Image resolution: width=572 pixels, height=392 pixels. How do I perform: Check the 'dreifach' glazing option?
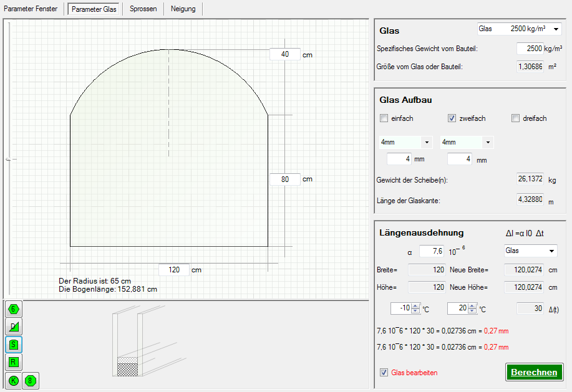point(515,118)
